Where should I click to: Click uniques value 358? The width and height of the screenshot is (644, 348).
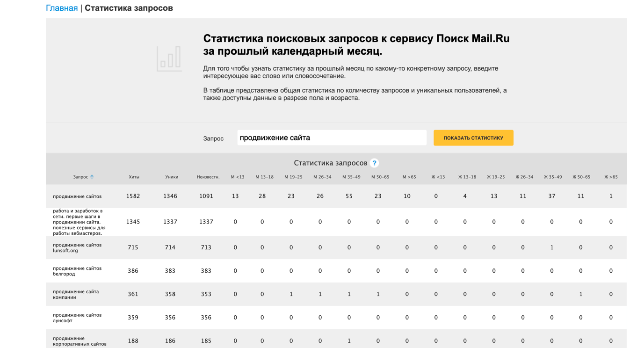pos(170,294)
